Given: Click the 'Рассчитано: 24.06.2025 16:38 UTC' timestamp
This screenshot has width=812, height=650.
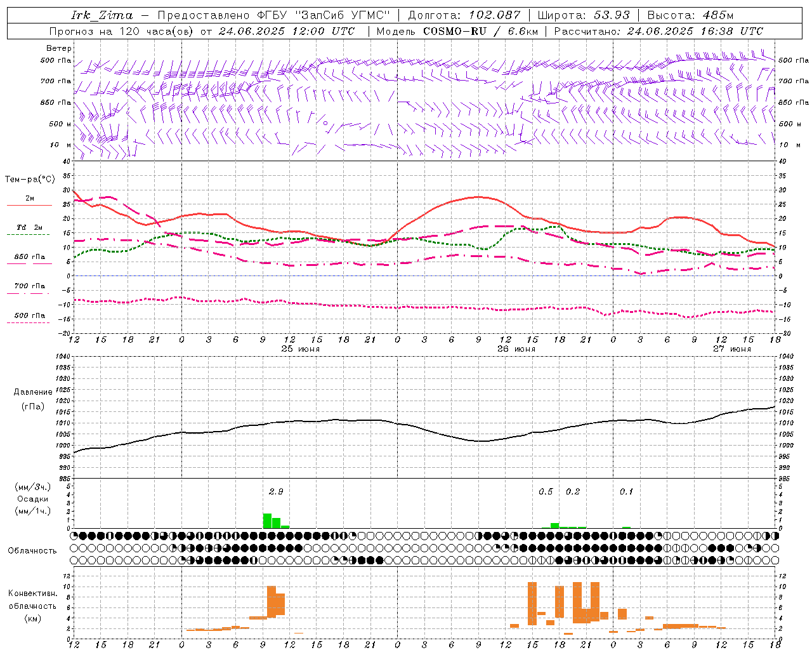Looking at the screenshot, I should click(658, 31).
